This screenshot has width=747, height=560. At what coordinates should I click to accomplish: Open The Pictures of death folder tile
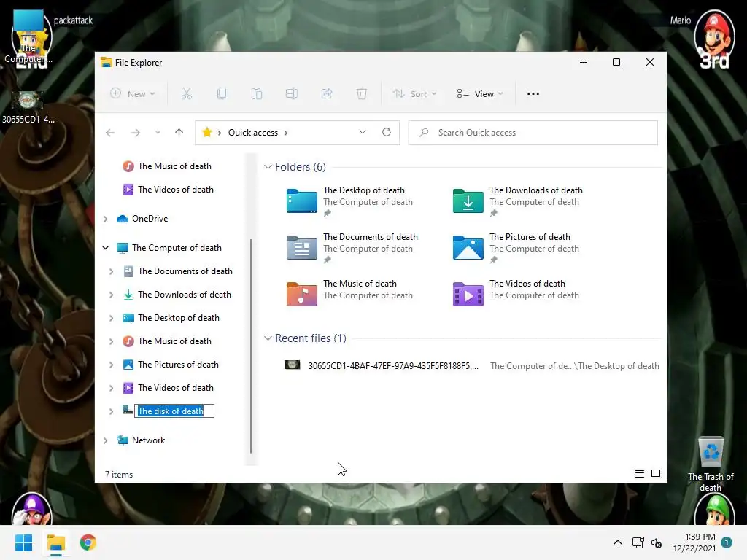coord(518,248)
